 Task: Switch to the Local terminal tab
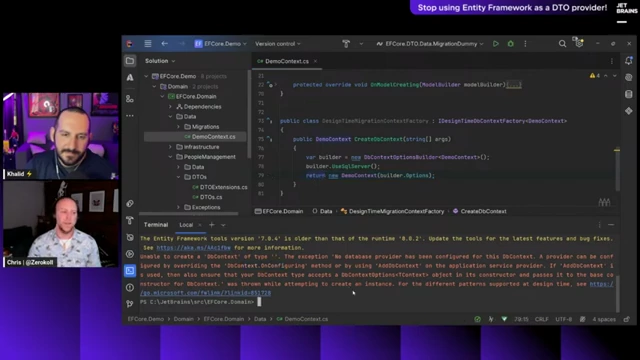(186, 225)
